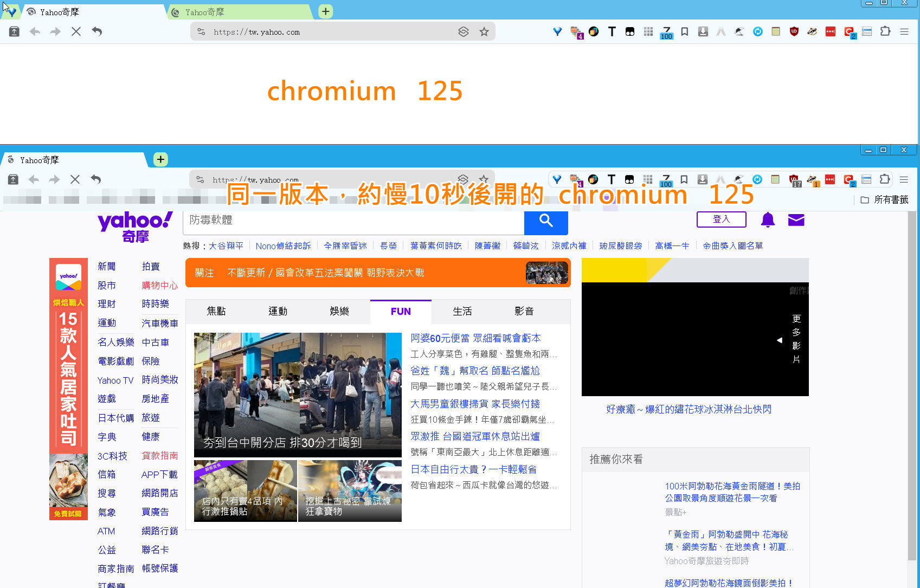Open headline 阿婆60元便當 眾細看喊會虧本
This screenshot has height=588, width=920.
475,338
